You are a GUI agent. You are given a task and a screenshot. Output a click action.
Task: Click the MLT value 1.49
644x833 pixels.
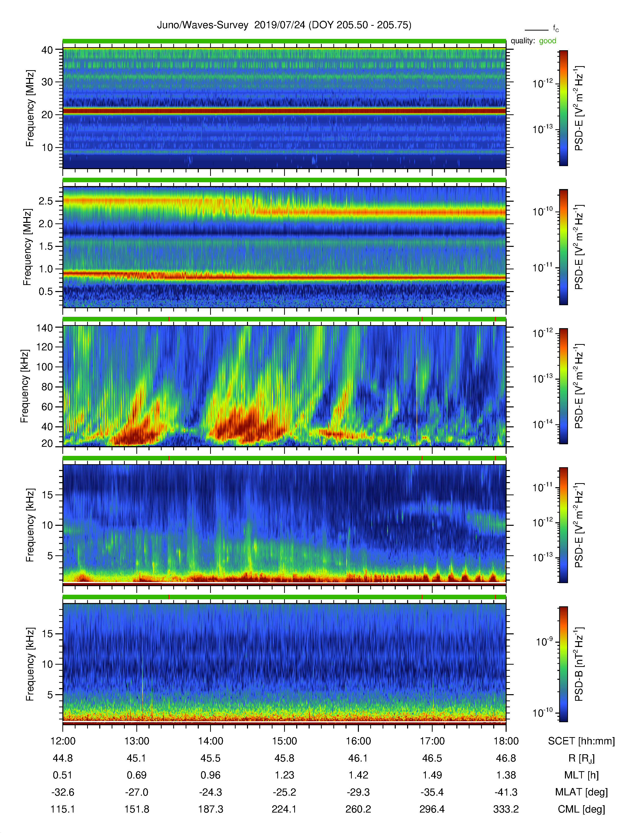(432, 775)
